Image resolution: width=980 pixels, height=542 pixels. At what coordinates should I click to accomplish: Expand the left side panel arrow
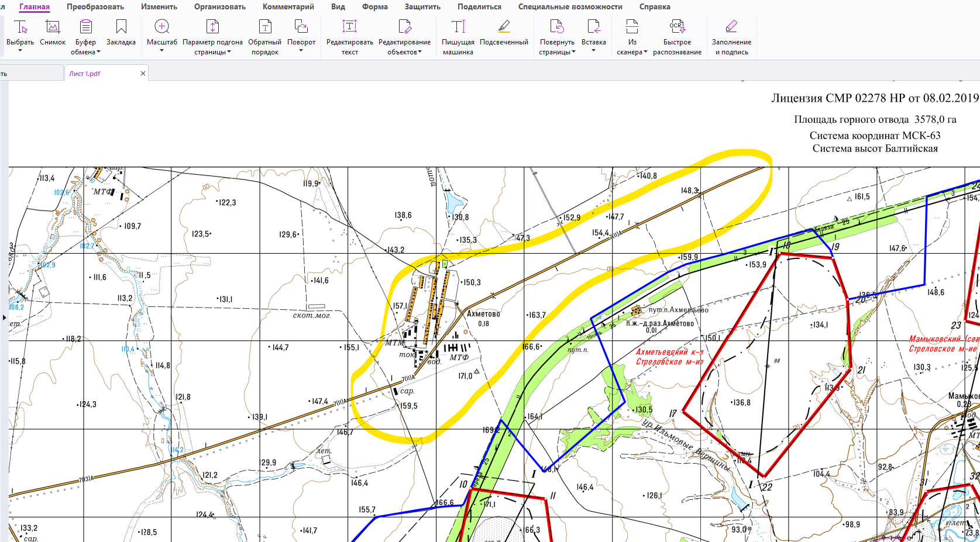pyautogui.click(x=4, y=317)
